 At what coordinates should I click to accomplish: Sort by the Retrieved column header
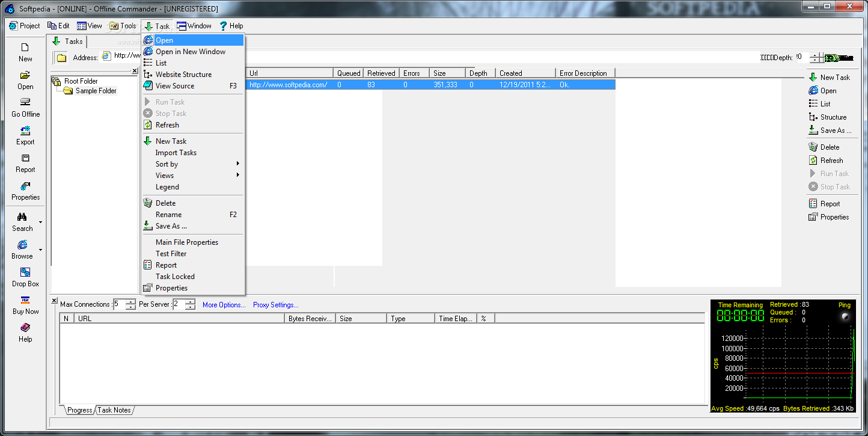381,73
